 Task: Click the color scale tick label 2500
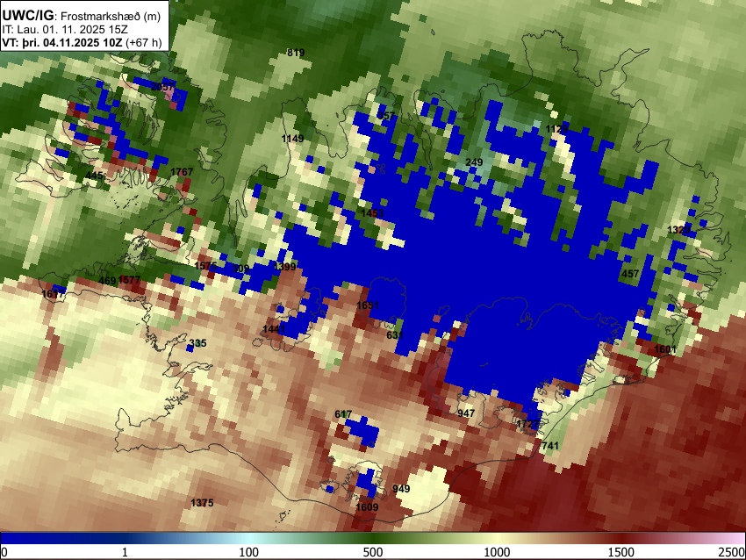coord(732,552)
